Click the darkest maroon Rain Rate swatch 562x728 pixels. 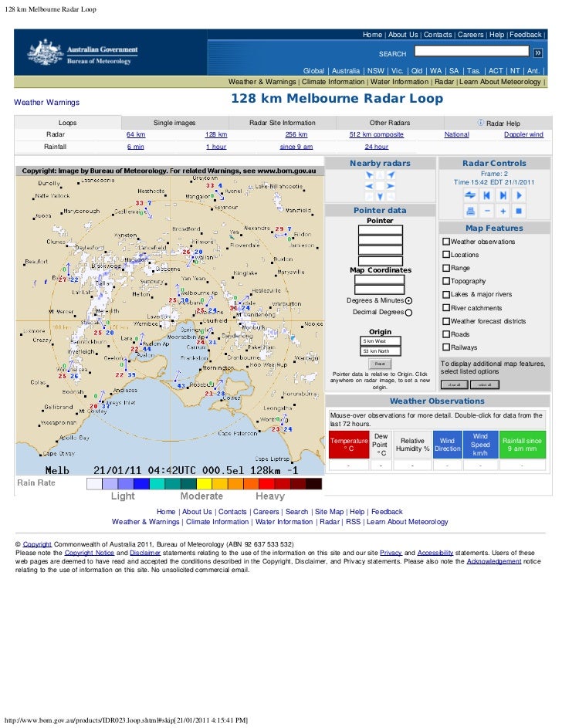coord(313,484)
